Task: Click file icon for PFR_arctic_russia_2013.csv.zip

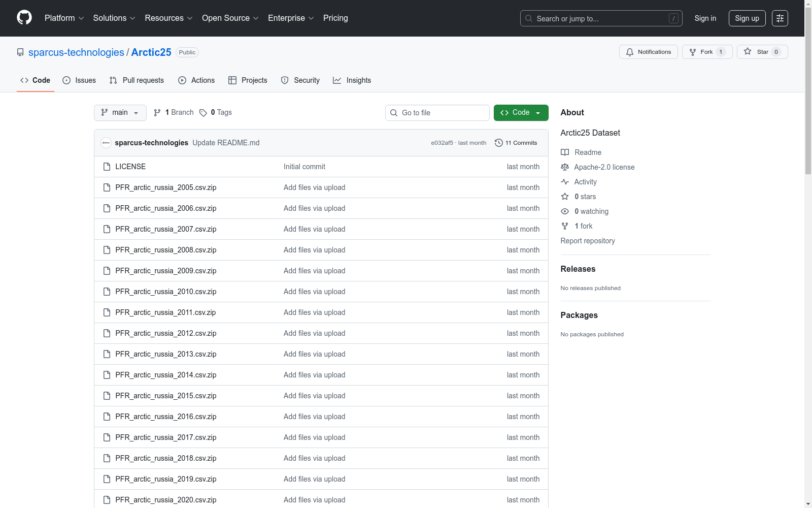Action: [x=107, y=354]
